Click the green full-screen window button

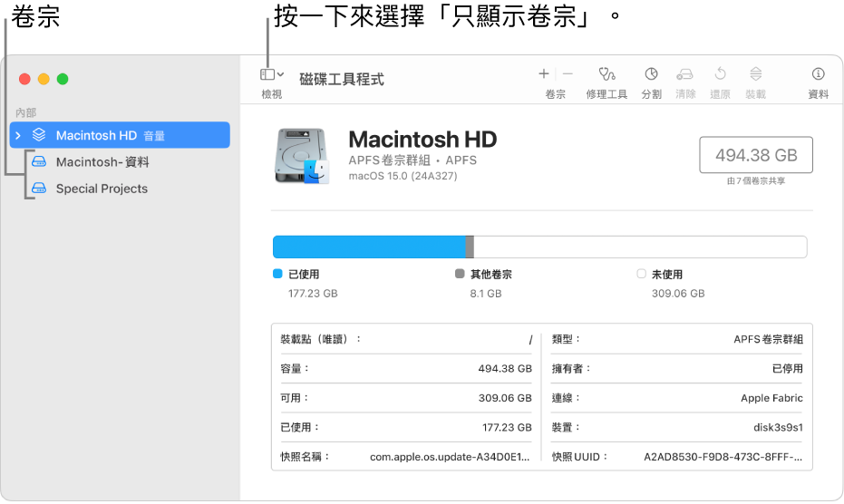(x=63, y=79)
